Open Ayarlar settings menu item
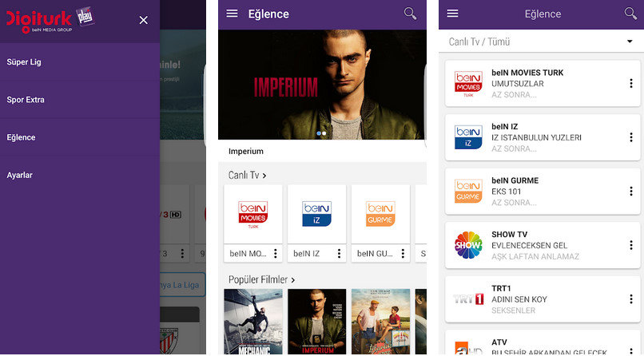Screen dimensions: 644x356 click(80, 175)
